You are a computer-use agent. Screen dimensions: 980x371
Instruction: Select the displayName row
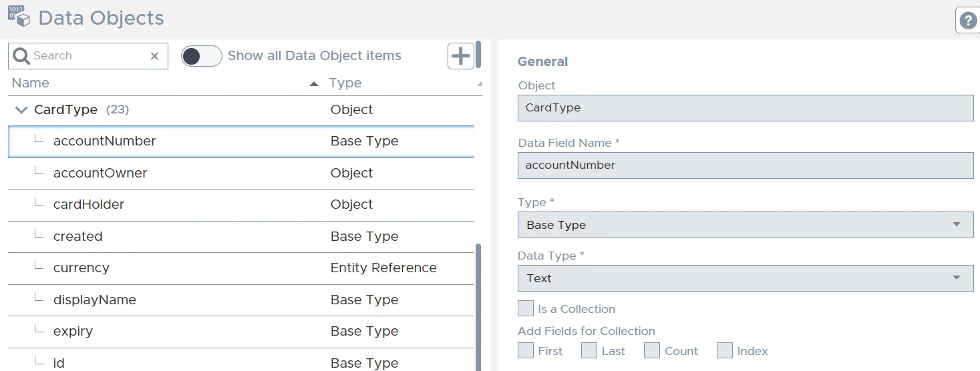[241, 300]
